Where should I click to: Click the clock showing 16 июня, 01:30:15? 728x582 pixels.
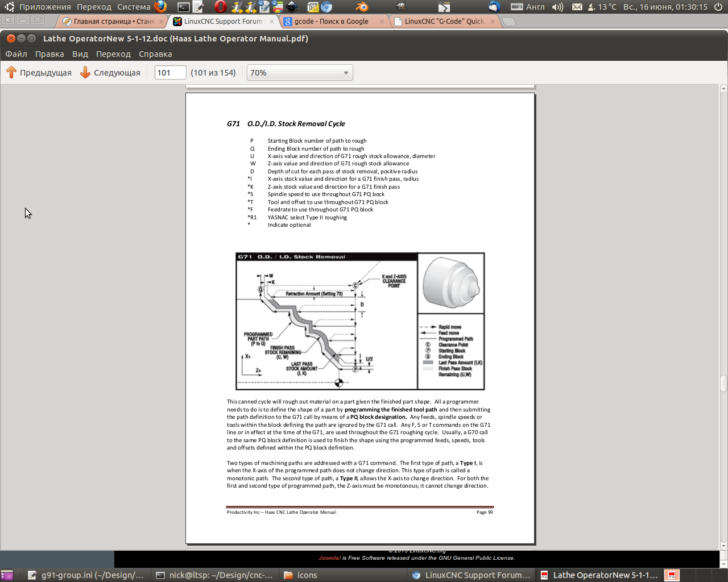(665, 7)
